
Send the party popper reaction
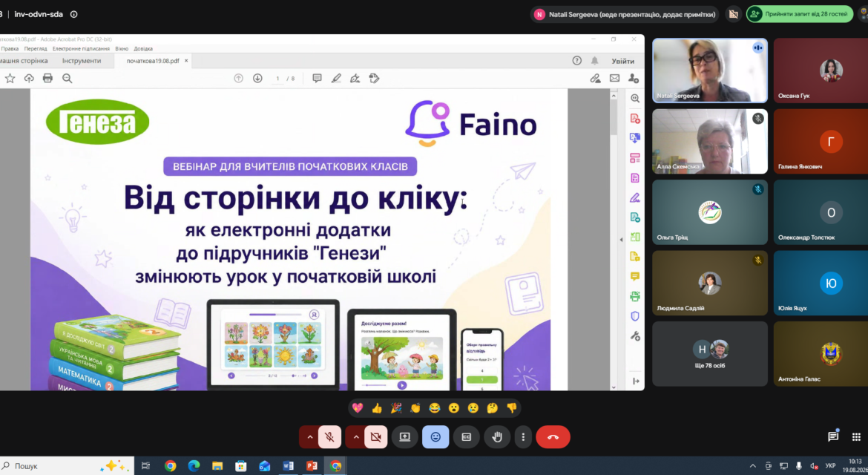[396, 408]
